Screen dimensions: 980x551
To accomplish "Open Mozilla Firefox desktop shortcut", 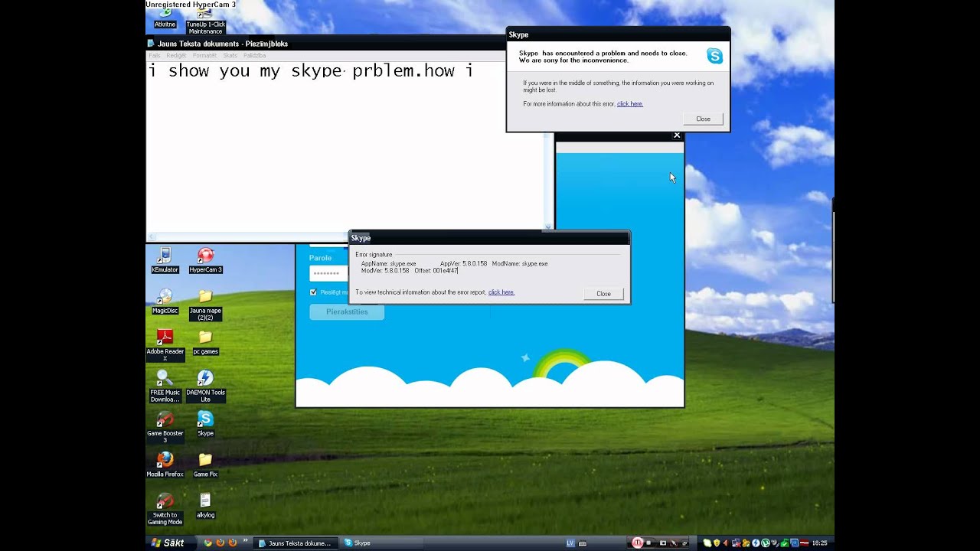I will [x=165, y=465].
